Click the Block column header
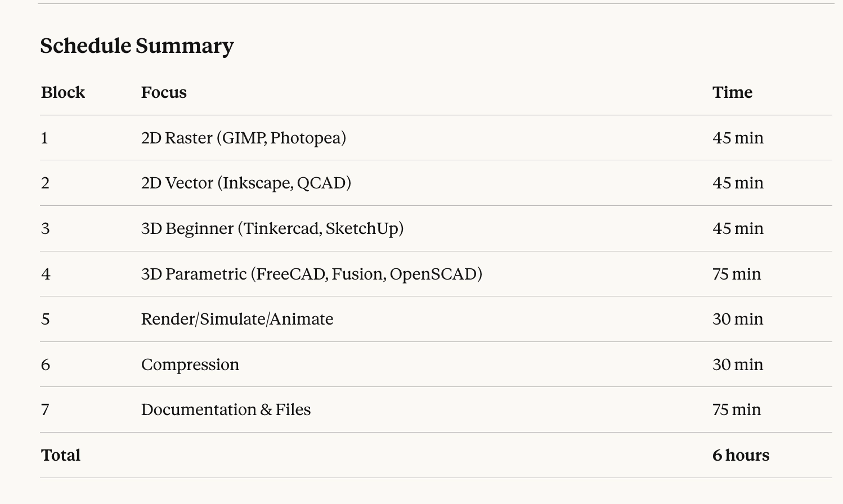This screenshot has height=504, width=843. pos(62,92)
